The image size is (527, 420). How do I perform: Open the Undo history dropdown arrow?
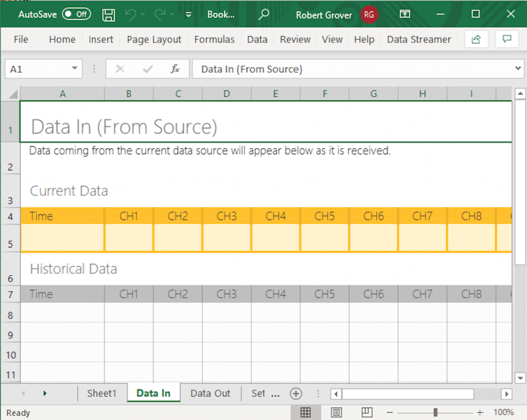(143, 14)
